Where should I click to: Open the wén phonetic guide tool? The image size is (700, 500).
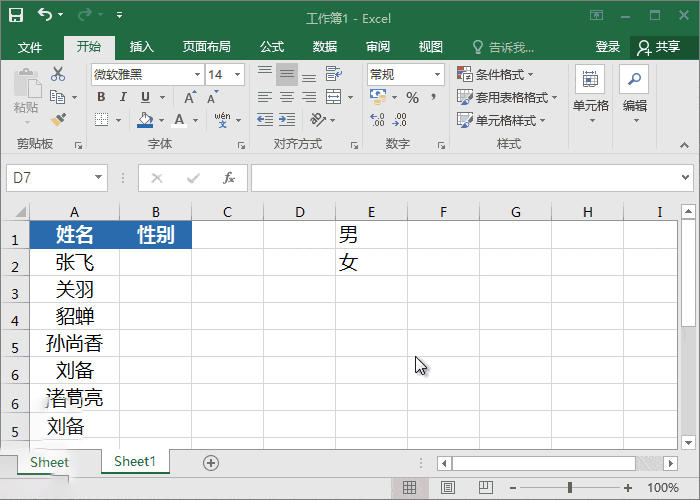pyautogui.click(x=222, y=120)
